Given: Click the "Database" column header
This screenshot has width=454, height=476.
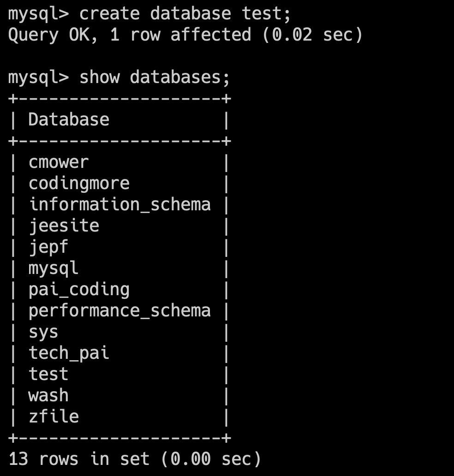Looking at the screenshot, I should (69, 119).
